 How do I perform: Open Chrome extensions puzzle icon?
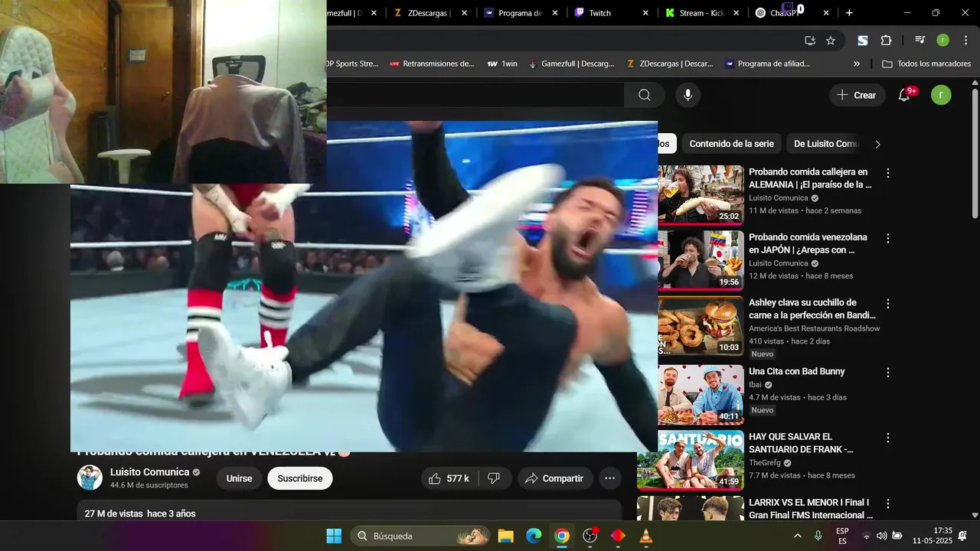coord(887,41)
